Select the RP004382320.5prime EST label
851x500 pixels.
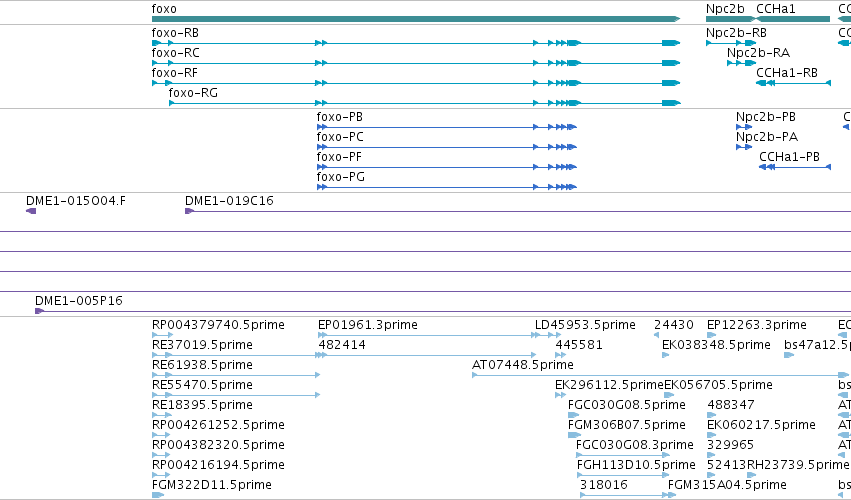point(218,445)
